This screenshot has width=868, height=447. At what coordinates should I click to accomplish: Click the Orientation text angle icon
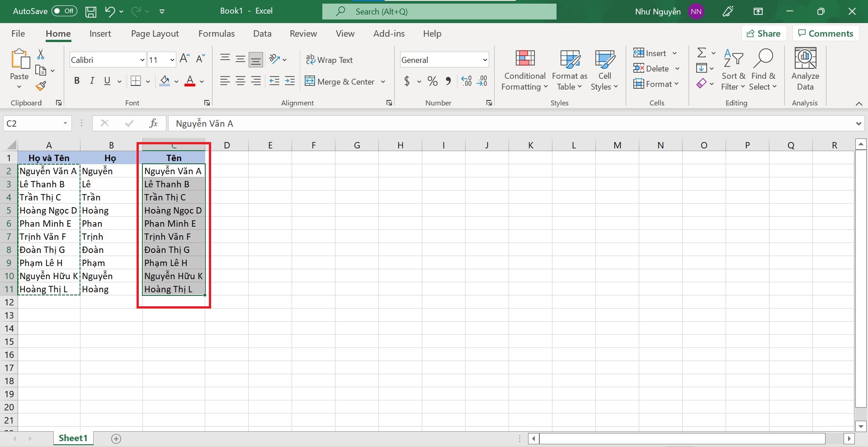(x=274, y=59)
